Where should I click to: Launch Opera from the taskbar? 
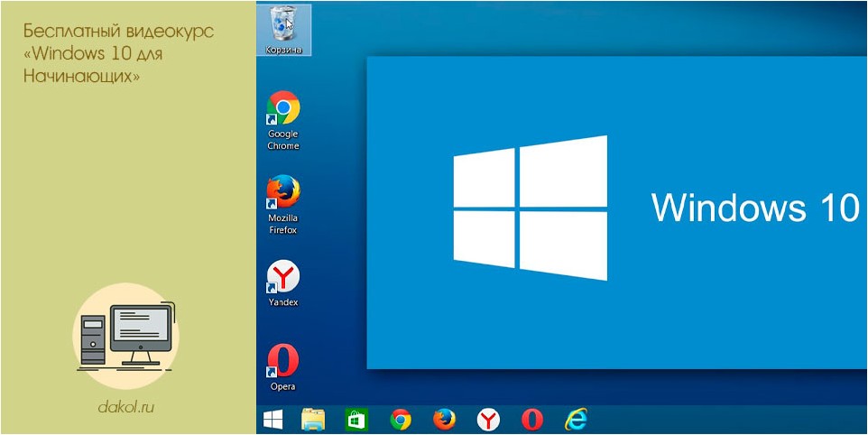point(532,420)
